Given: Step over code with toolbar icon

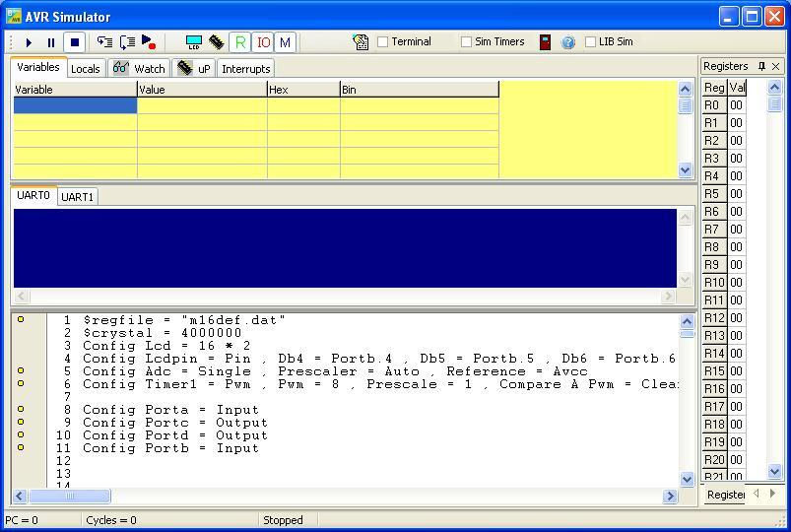Looking at the screenshot, I should pos(127,42).
